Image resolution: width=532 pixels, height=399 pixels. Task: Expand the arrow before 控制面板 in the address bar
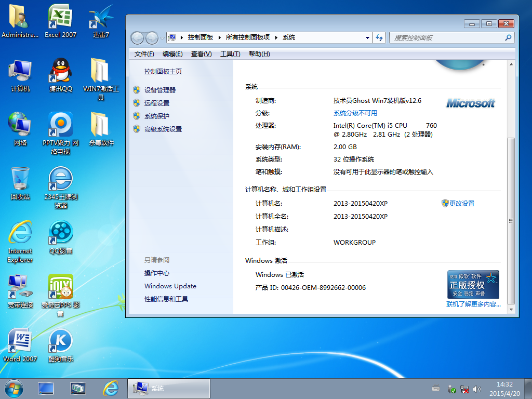tap(182, 37)
